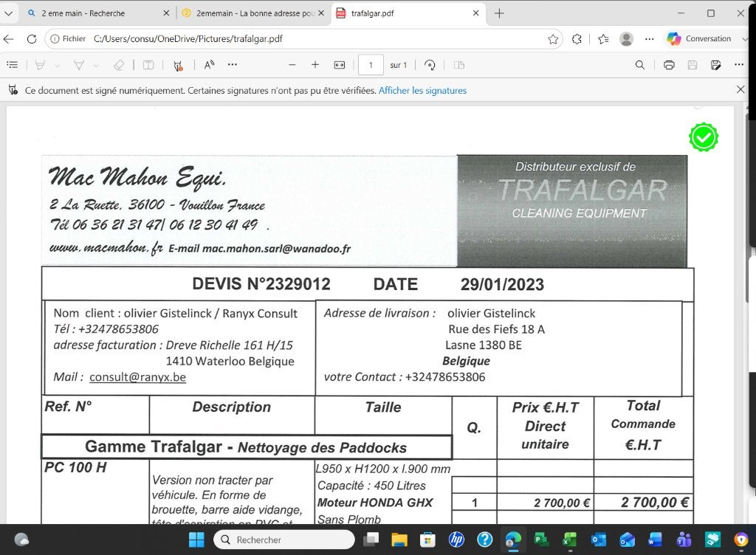
Task: Expand the draw pen options dropdown
Action: click(x=96, y=65)
